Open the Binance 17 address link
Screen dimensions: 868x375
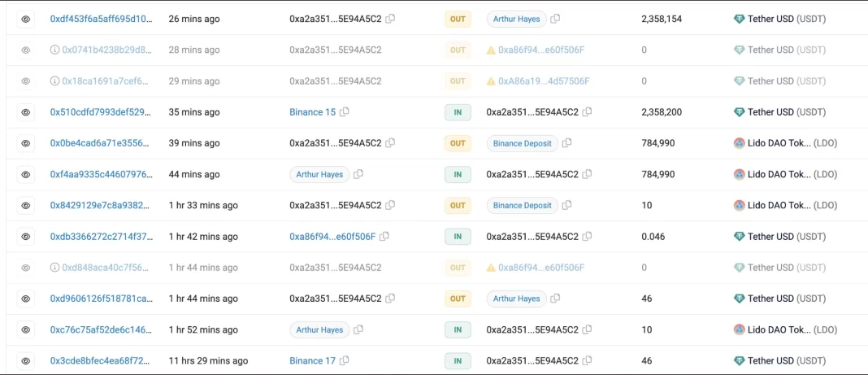pos(312,360)
